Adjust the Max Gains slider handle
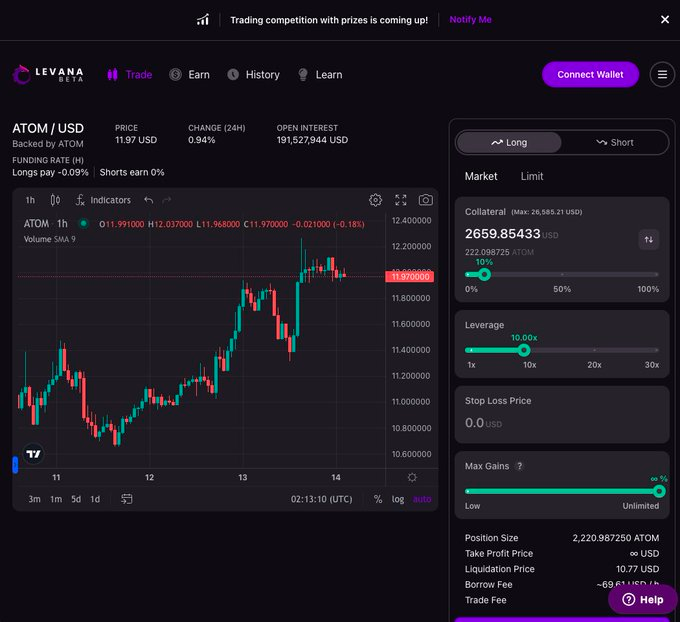The height and width of the screenshot is (622, 680). coord(659,491)
